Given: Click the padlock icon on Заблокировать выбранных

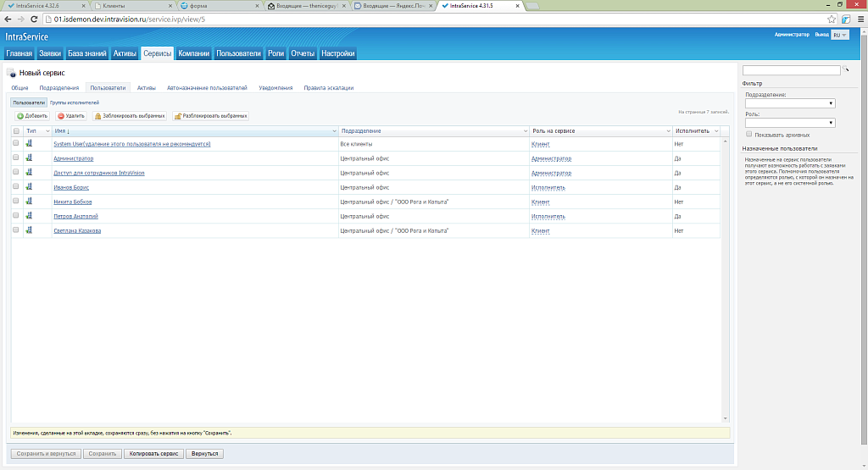Looking at the screenshot, I should [98, 115].
